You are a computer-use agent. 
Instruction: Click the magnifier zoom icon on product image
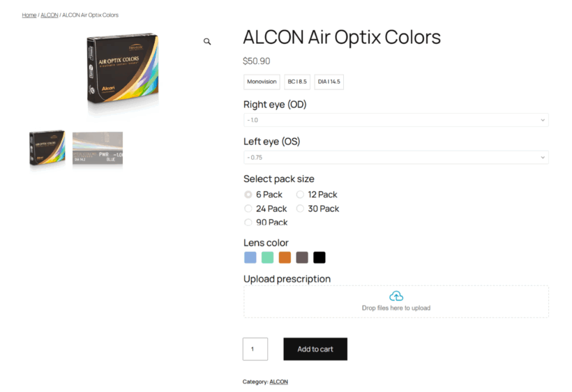(x=207, y=42)
